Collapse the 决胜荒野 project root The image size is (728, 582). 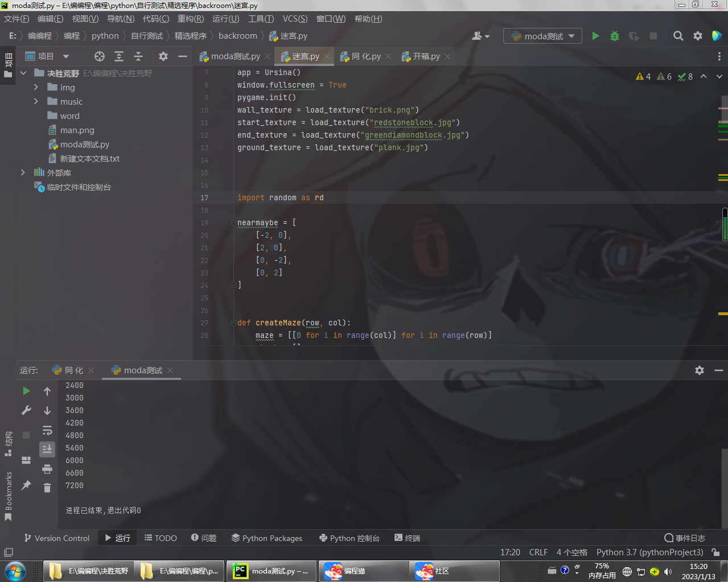click(x=23, y=73)
